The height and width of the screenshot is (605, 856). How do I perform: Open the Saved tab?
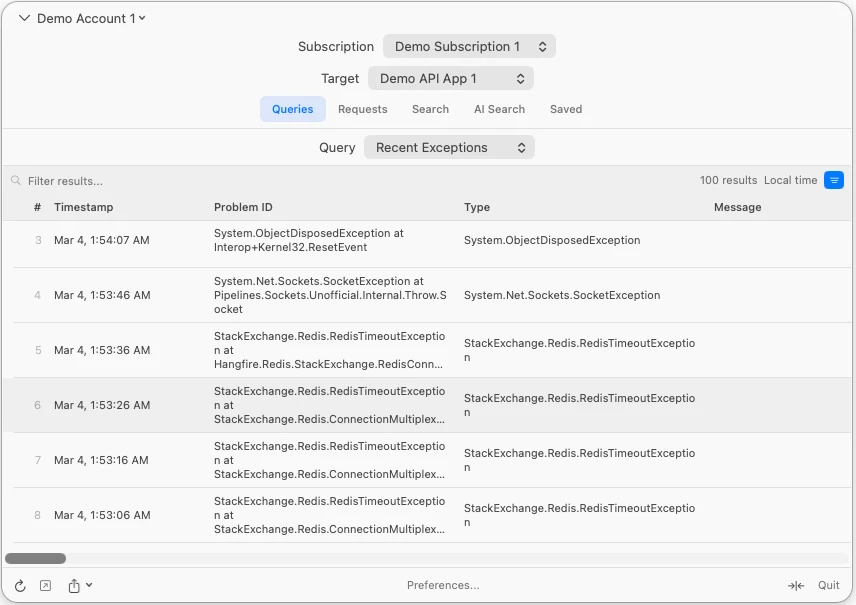point(565,109)
